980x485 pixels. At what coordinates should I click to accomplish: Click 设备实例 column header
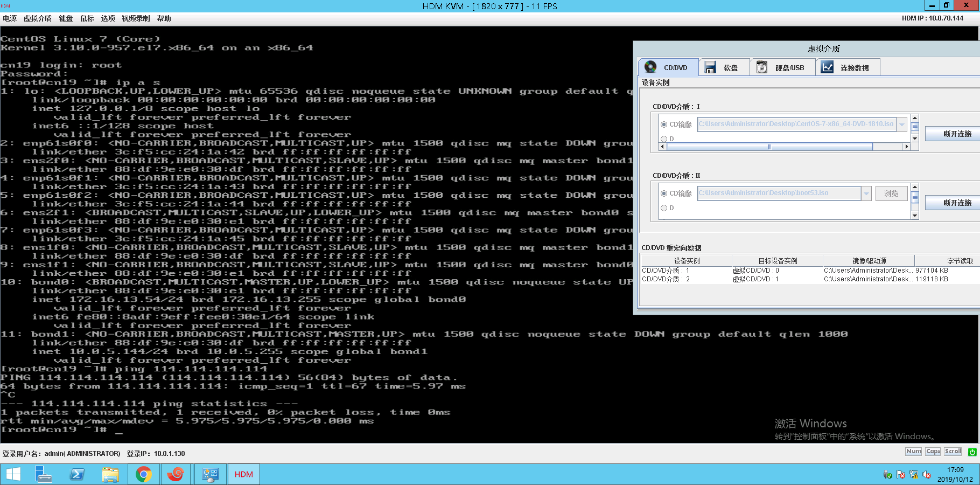pos(687,261)
